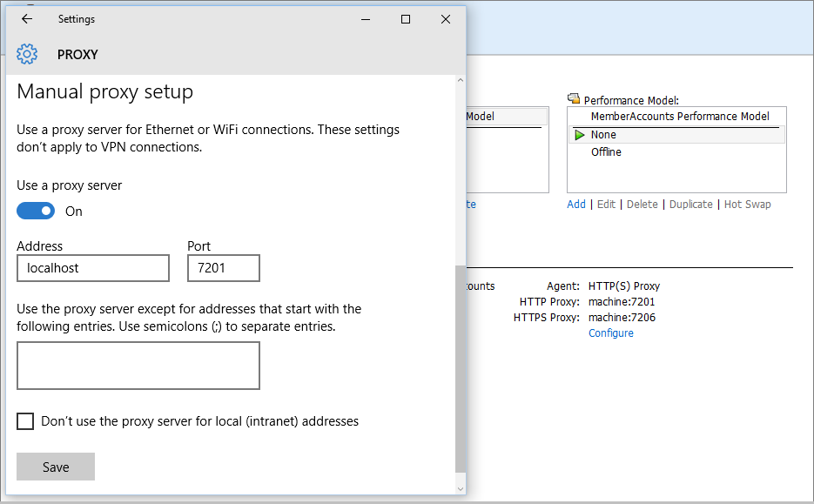Click the Performance Model header icon
The width and height of the screenshot is (814, 504).
[x=574, y=100]
